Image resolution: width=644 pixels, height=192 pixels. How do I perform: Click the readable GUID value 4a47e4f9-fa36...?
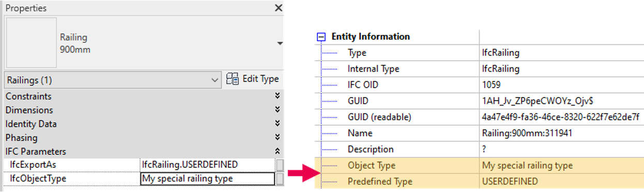tap(561, 117)
